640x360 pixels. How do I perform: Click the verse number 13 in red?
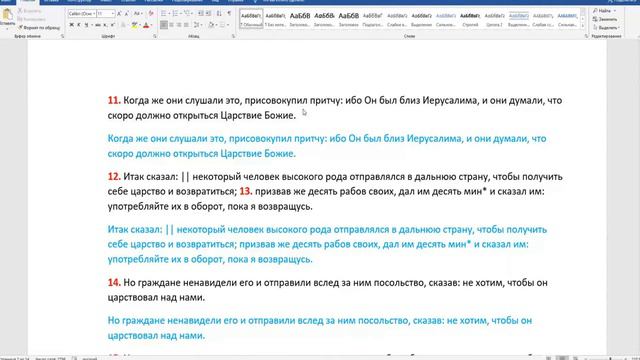tap(246, 191)
